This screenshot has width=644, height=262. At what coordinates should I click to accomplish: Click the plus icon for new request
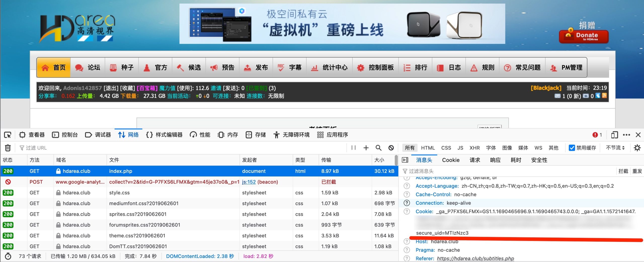pos(366,148)
